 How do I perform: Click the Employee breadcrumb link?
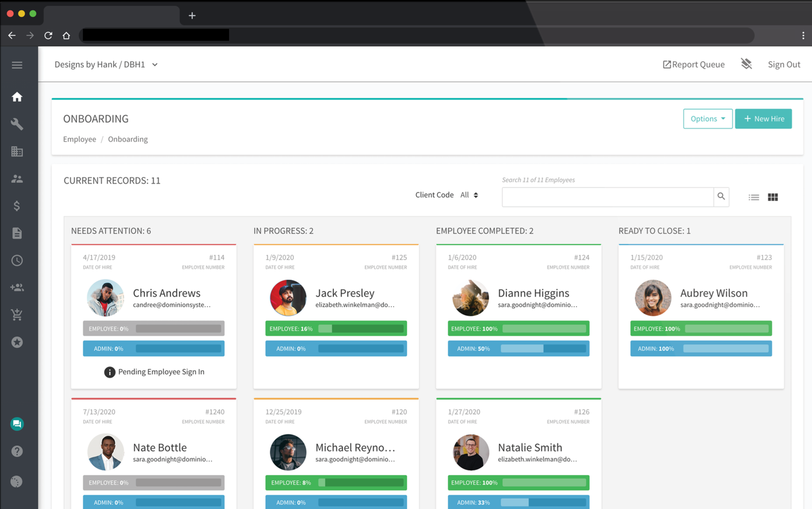(x=80, y=139)
